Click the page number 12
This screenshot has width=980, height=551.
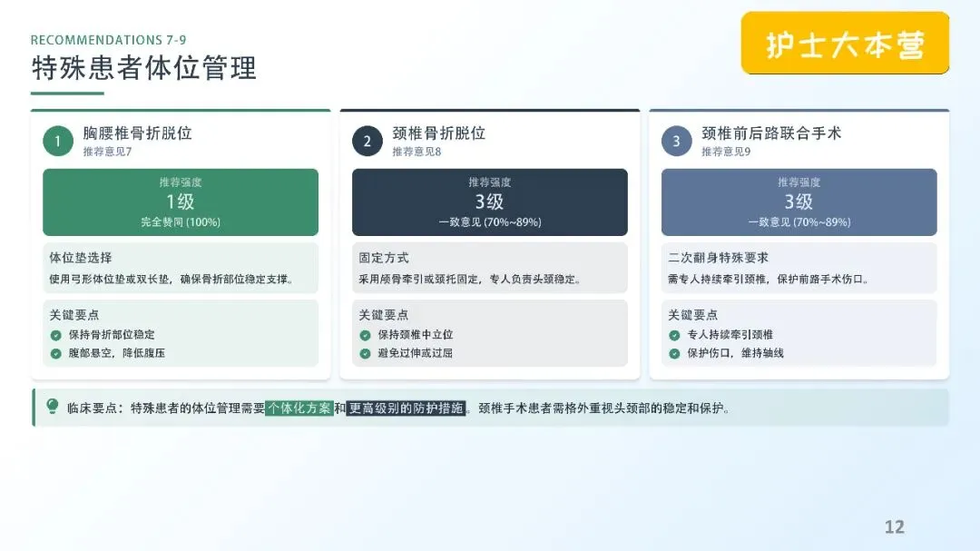coord(895,526)
